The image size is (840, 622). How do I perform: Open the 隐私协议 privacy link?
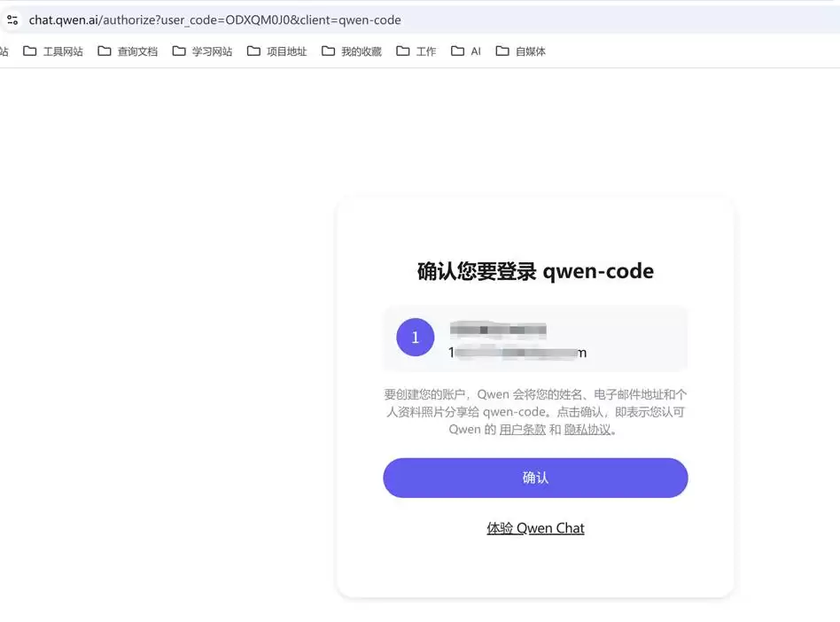pyautogui.click(x=587, y=430)
